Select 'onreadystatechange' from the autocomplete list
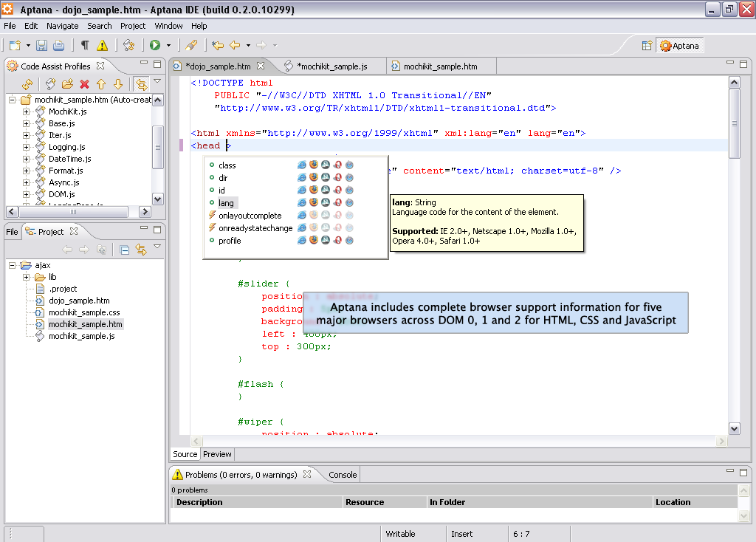This screenshot has height=542, width=756. 255,228
